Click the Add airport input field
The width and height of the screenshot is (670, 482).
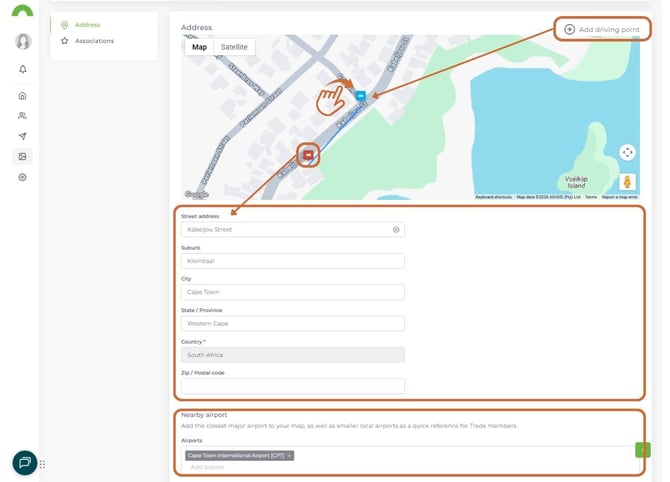click(300, 467)
